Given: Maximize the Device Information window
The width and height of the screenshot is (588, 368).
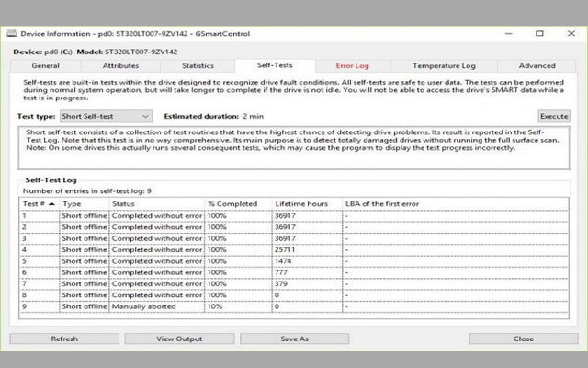Looking at the screenshot, I should pyautogui.click(x=539, y=33).
